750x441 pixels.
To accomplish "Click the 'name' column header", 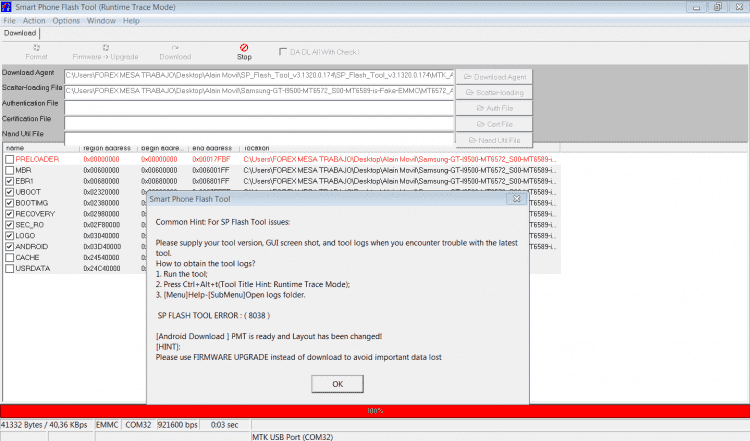I will (x=41, y=148).
